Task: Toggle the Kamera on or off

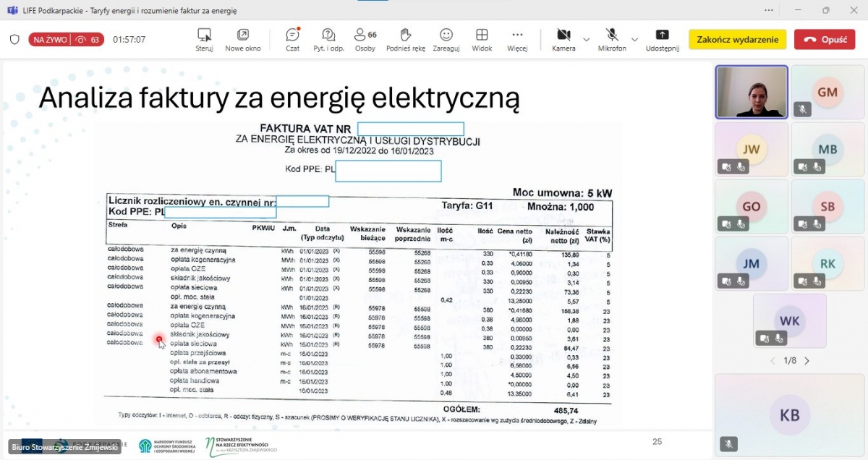Action: tap(563, 40)
